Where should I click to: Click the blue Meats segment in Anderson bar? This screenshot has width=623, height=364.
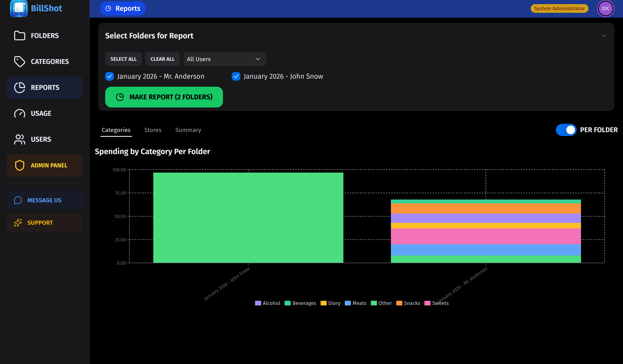(486, 250)
